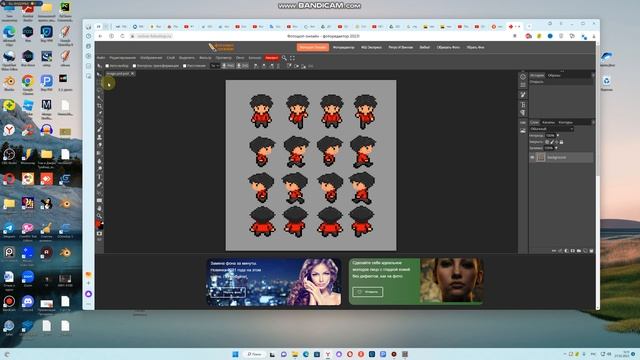Viewport: 640px width, 360px height.
Task: Switch to the Образцы tab
Action: [x=554, y=76]
